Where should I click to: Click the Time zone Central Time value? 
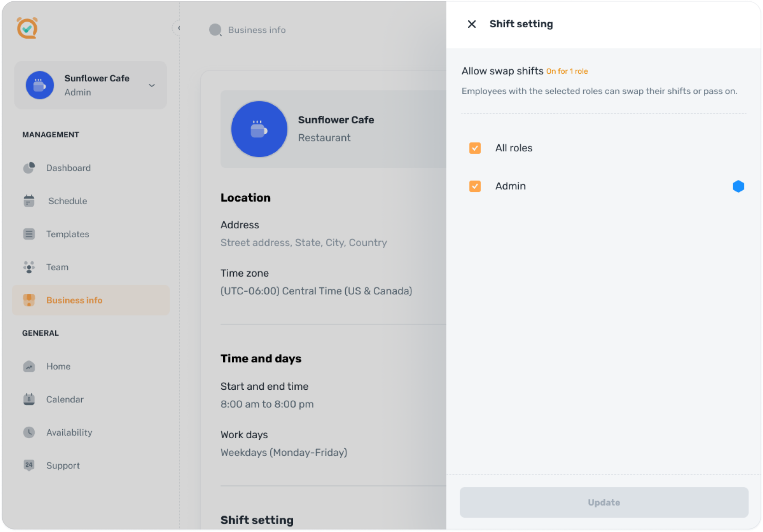[x=316, y=291]
